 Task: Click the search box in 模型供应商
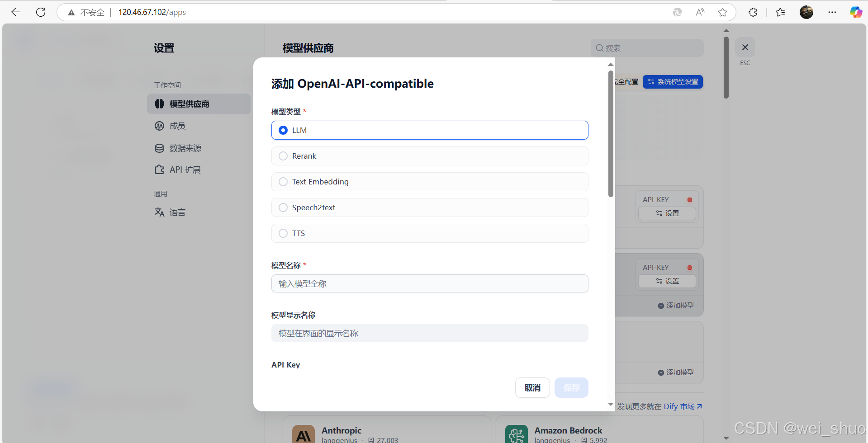tap(647, 48)
